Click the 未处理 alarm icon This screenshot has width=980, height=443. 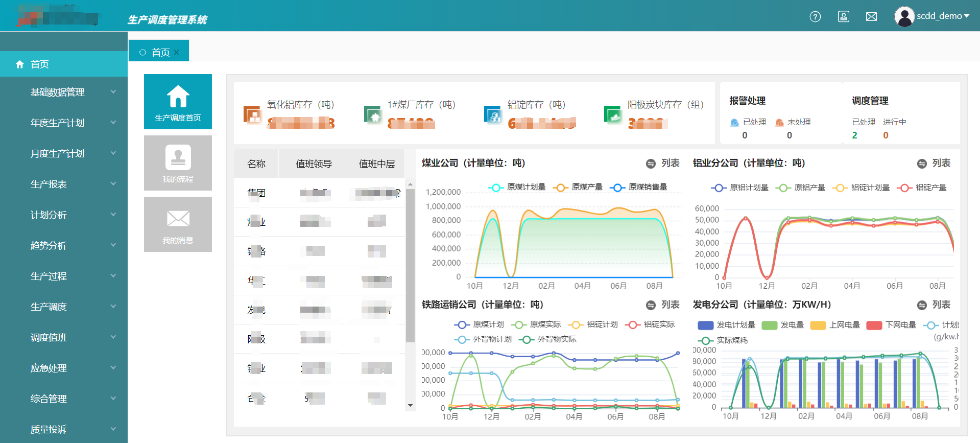click(779, 122)
